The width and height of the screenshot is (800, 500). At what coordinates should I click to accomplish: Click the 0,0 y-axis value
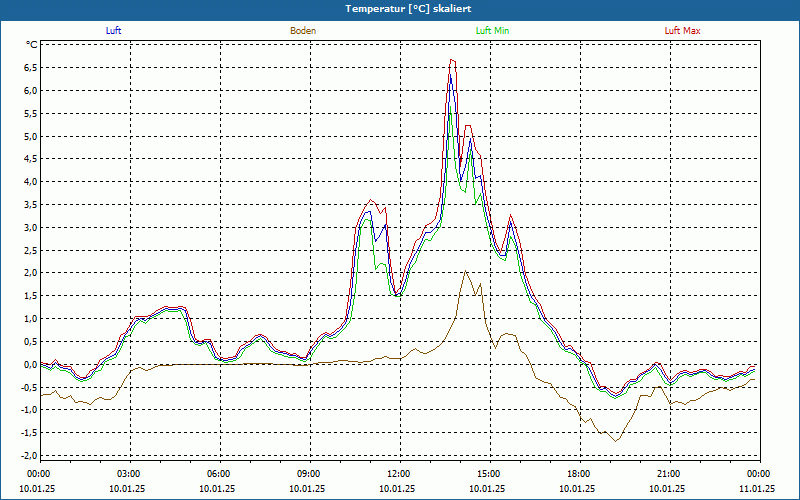(x=31, y=364)
